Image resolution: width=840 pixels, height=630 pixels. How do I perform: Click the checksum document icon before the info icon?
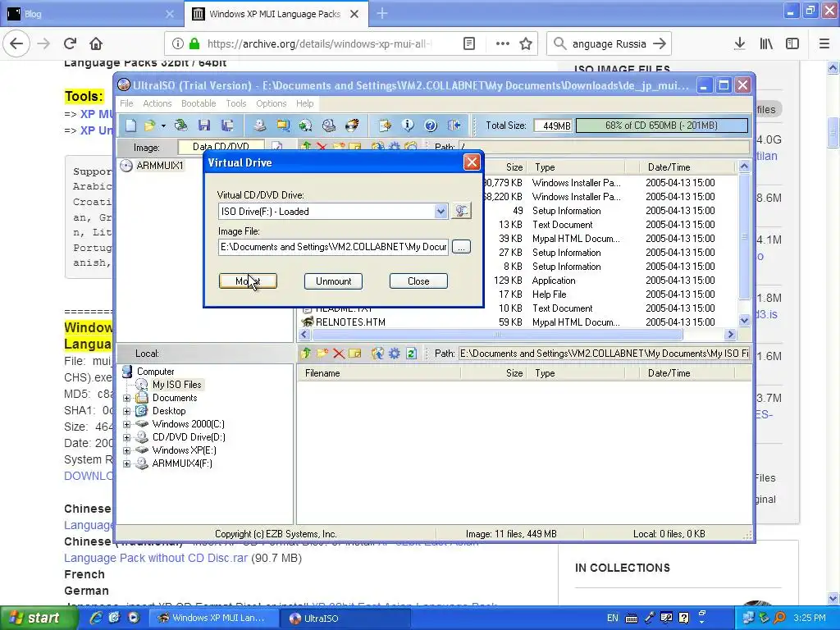[385, 126]
